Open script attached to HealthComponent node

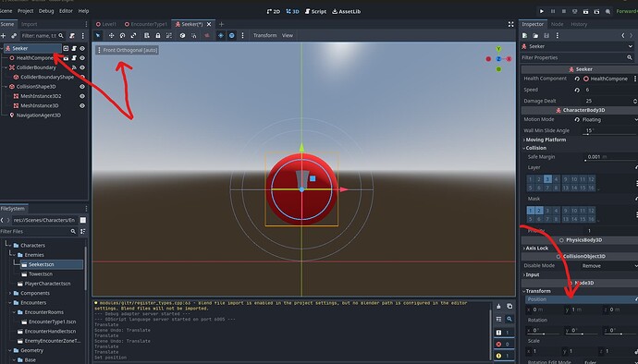74,58
